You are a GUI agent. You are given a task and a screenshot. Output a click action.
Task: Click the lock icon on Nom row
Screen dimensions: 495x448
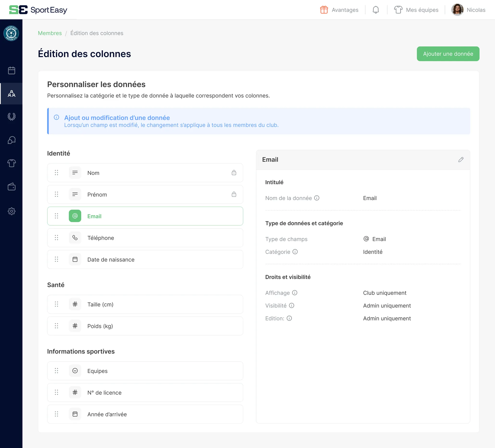coord(234,173)
